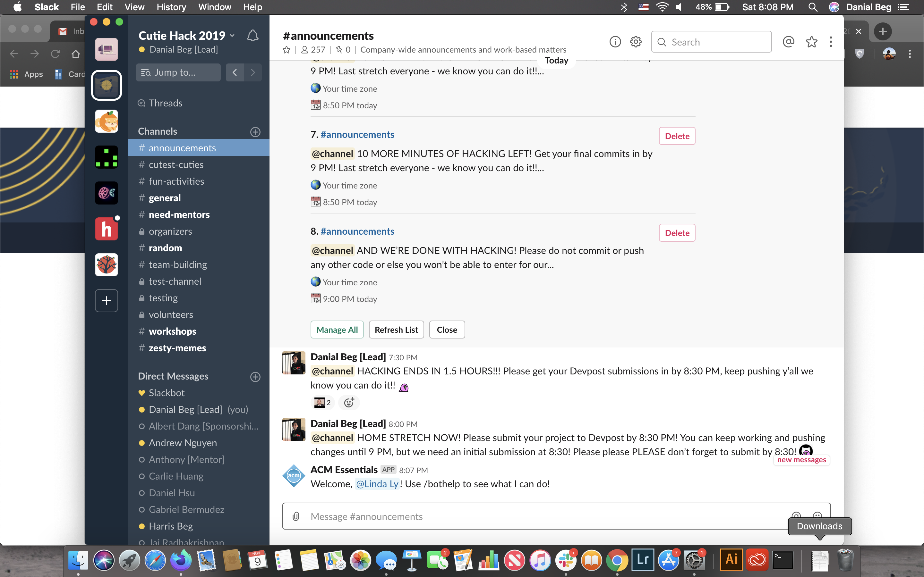Click the Refresh List button
Screen dimensions: 924x577
(396, 330)
